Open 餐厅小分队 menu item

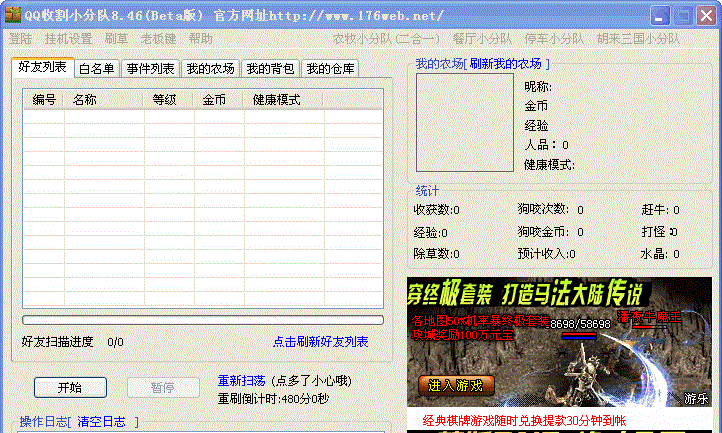coord(482,39)
